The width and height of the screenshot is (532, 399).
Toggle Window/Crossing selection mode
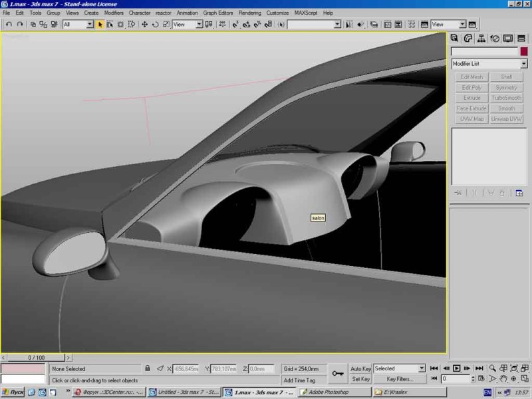(x=131, y=25)
